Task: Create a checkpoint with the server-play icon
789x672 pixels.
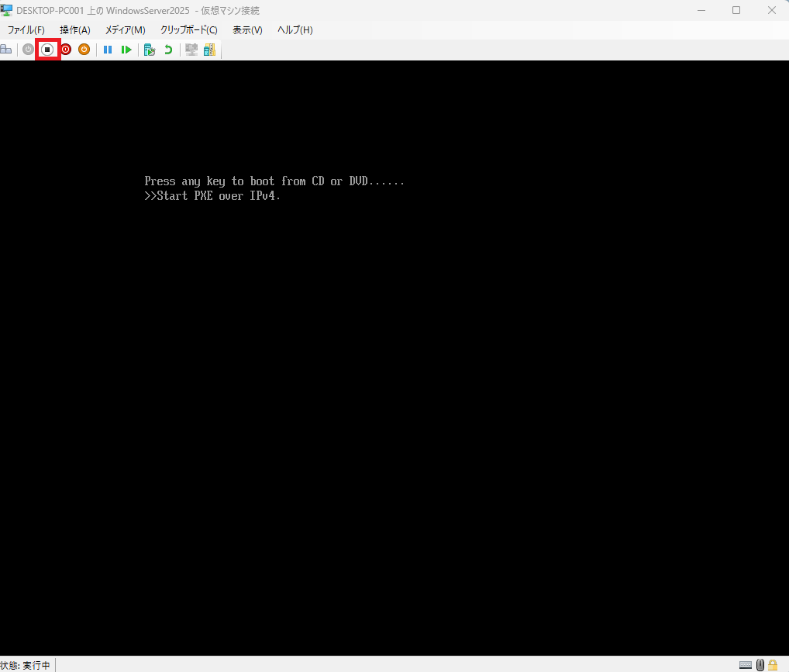Action: tap(150, 50)
